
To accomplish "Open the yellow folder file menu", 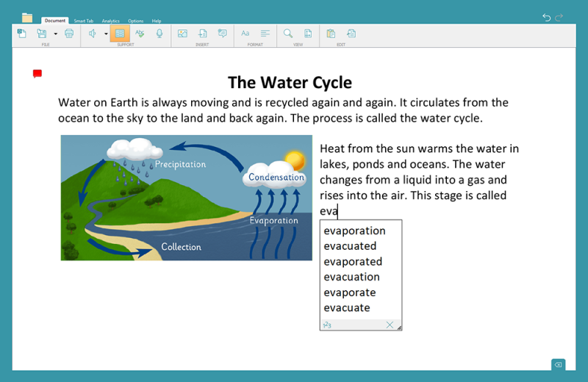I will coord(27,18).
